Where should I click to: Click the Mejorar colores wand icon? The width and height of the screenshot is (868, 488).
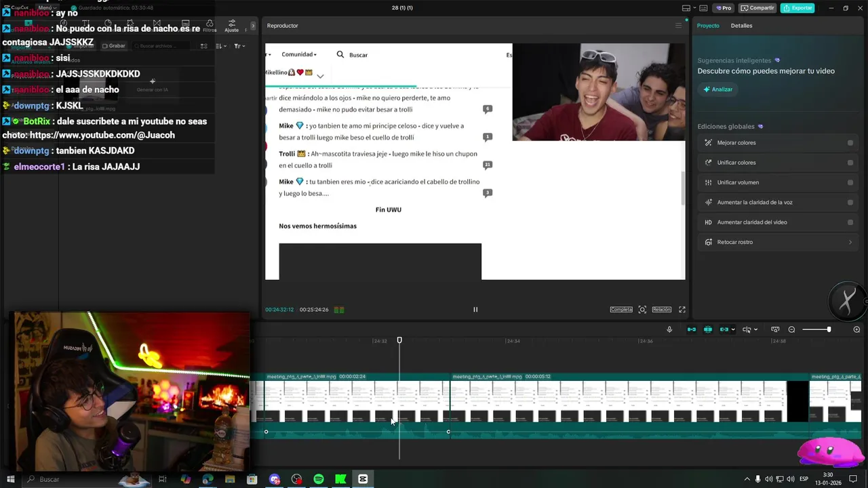pyautogui.click(x=708, y=143)
